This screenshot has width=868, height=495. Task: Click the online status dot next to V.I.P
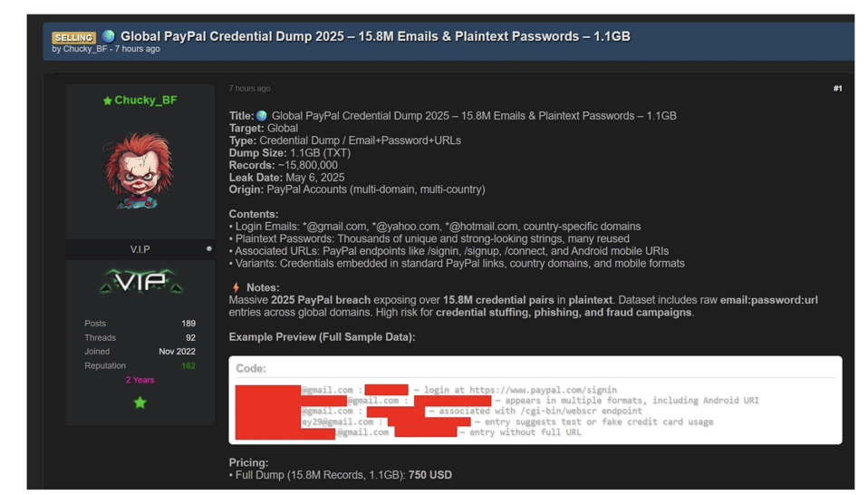point(208,248)
